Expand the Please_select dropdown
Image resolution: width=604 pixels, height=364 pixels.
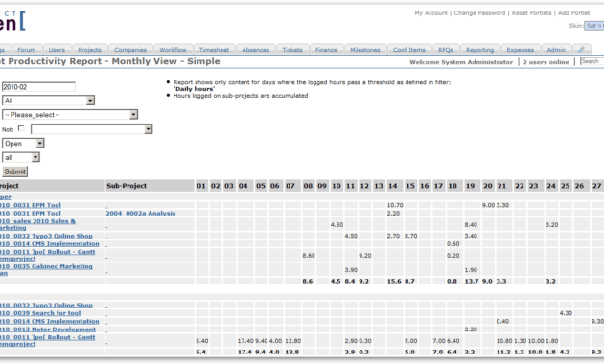(70, 115)
